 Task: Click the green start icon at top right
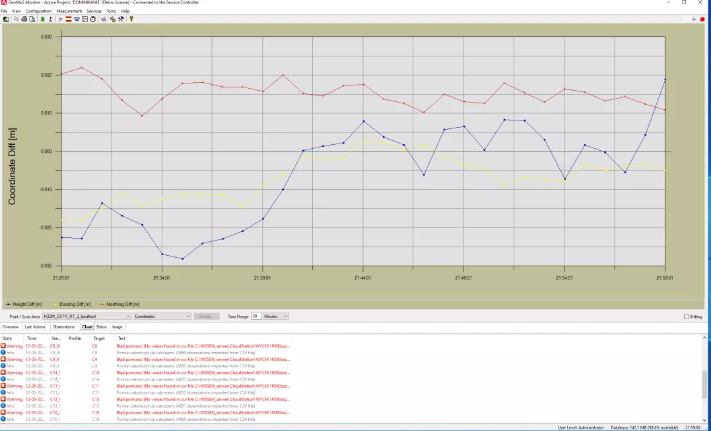(693, 18)
